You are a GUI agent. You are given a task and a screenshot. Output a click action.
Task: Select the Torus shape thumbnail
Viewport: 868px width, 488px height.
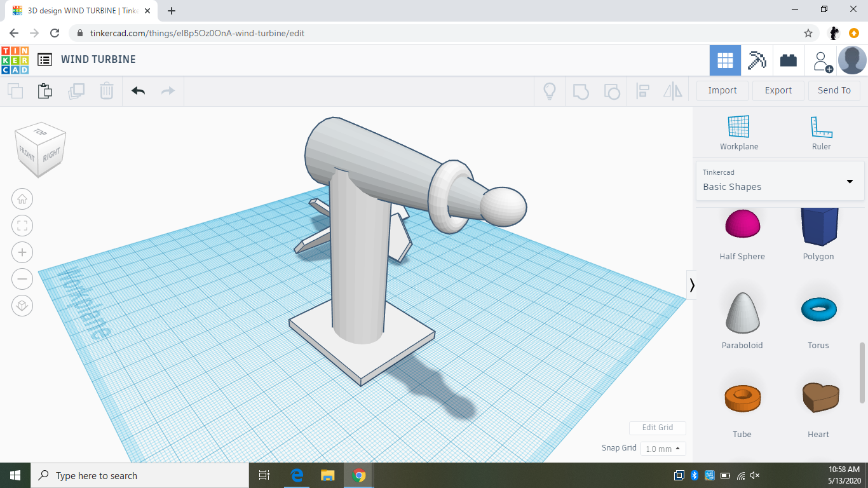pyautogui.click(x=818, y=310)
